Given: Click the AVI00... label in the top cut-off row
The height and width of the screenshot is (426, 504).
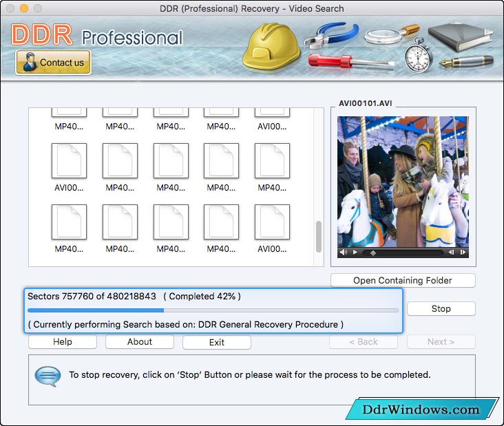Looking at the screenshot, I should coord(272,127).
